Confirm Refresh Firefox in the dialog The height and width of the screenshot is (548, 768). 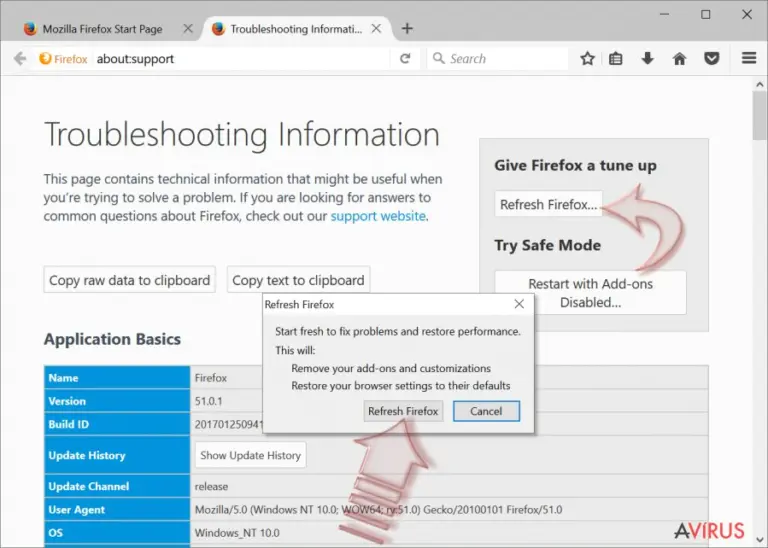(403, 411)
